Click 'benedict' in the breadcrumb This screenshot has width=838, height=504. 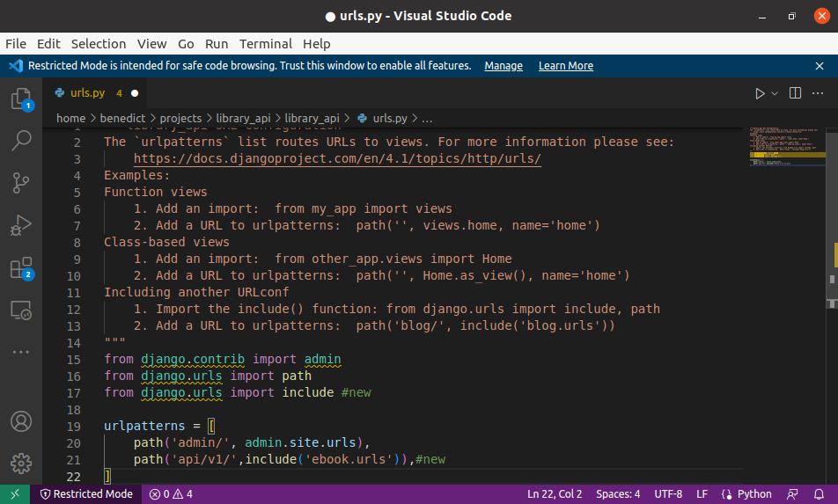click(122, 119)
